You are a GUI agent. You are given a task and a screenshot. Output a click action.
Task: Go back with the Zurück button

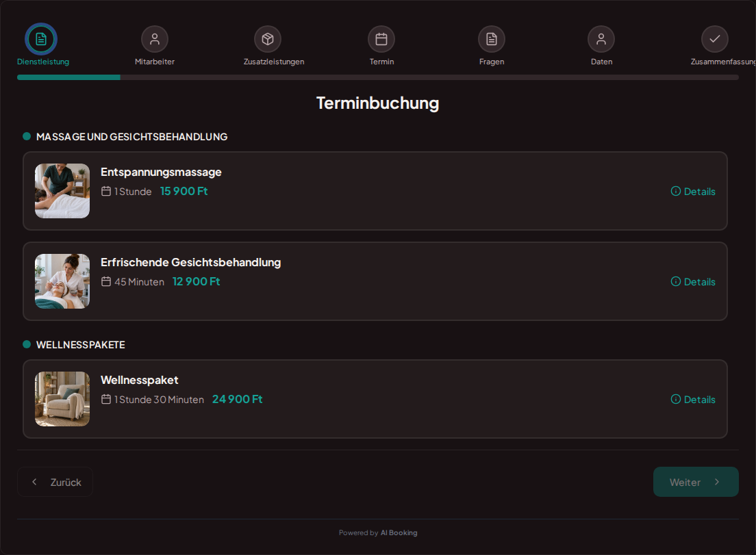55,482
